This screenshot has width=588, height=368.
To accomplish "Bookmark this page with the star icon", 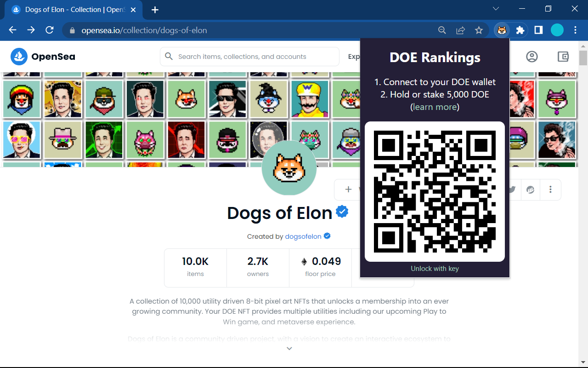I will pyautogui.click(x=479, y=30).
